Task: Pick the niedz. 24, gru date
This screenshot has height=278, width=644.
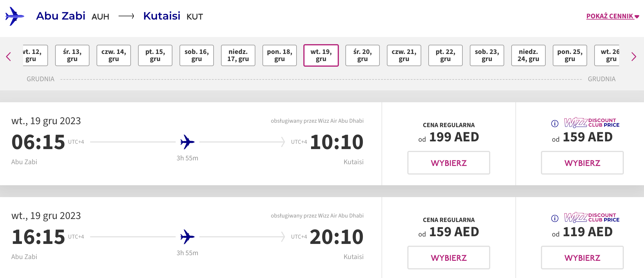Action: (528, 55)
